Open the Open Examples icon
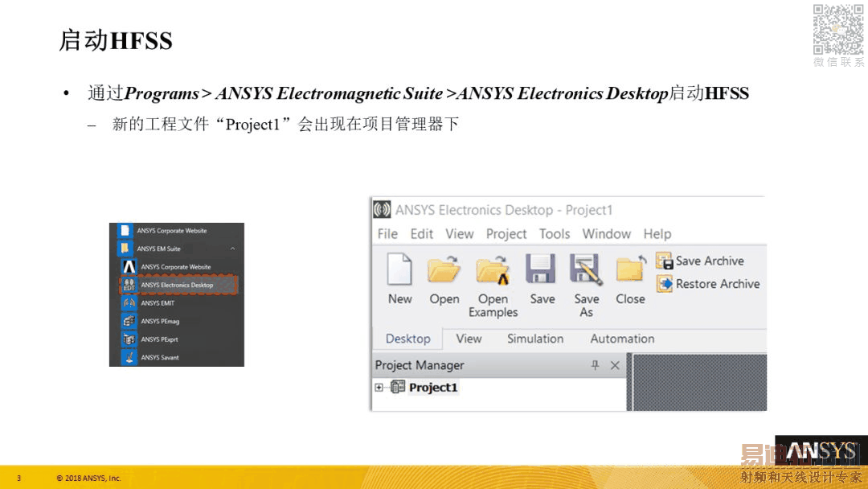The image size is (868, 489). 493,270
